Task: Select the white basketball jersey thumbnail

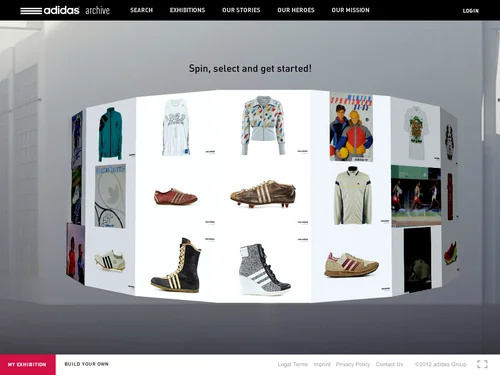Action: tap(175, 128)
